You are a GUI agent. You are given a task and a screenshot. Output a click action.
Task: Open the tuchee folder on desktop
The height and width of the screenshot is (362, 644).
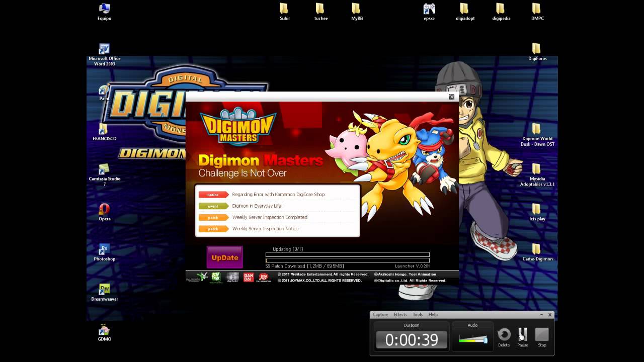coord(320,12)
